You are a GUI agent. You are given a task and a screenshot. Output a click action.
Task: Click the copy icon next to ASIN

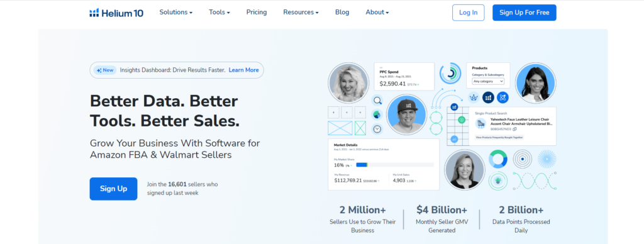(514, 129)
